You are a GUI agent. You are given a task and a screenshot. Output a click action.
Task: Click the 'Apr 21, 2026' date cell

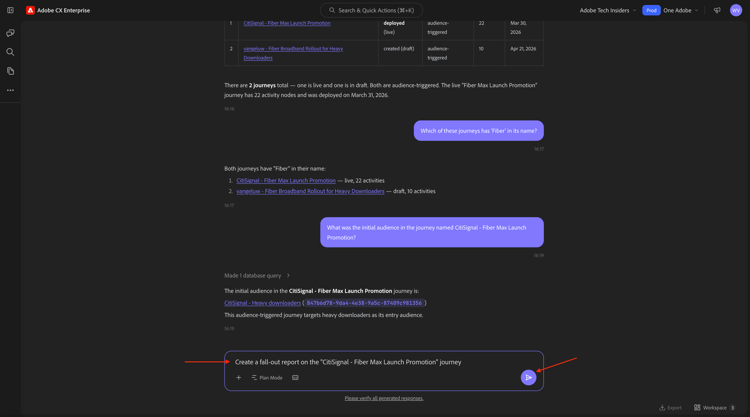(524, 53)
